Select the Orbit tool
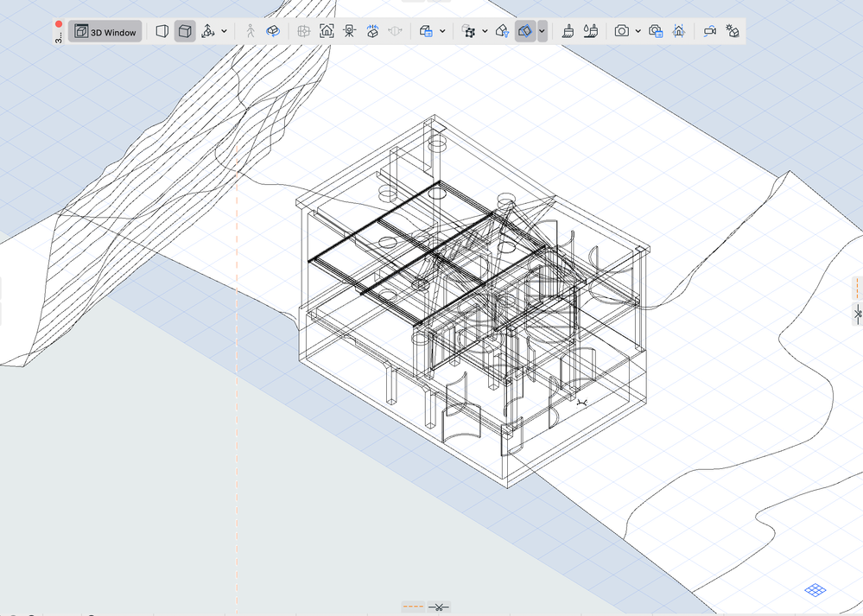 coord(273,31)
